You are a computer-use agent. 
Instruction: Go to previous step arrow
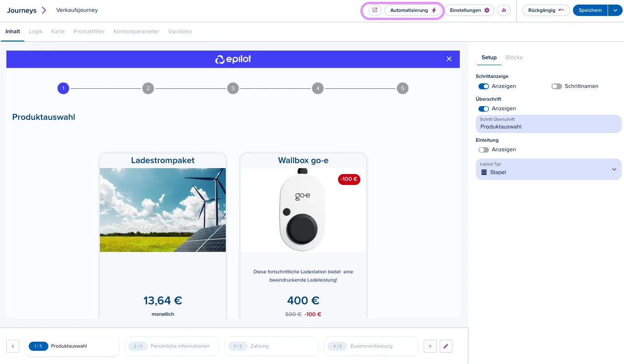click(x=13, y=346)
